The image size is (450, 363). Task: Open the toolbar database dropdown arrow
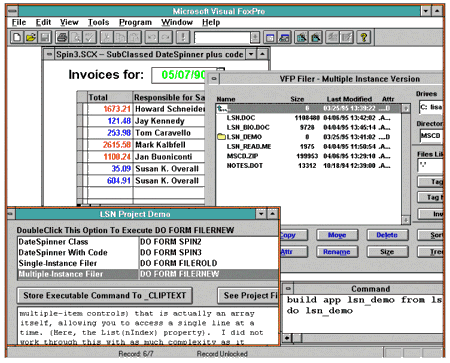pos(255,37)
